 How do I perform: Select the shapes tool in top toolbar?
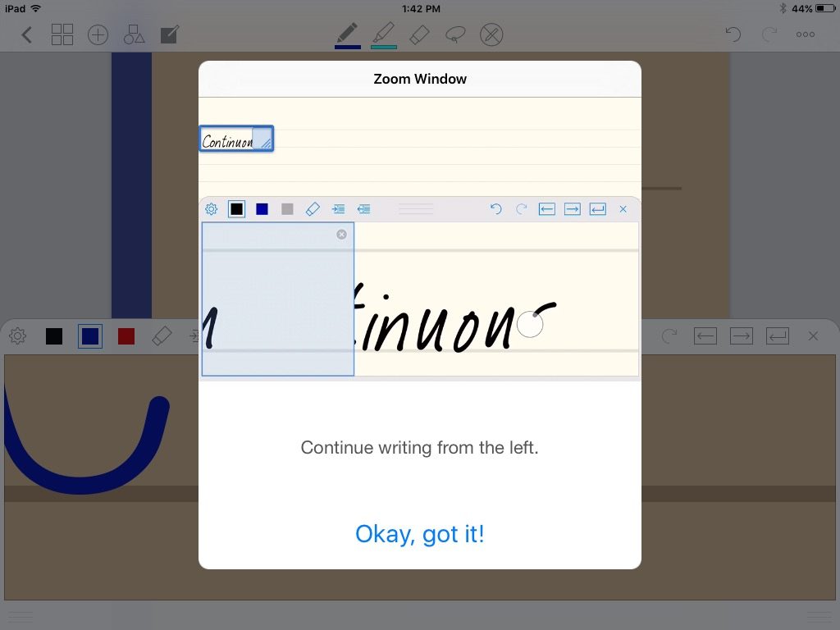[x=134, y=34]
